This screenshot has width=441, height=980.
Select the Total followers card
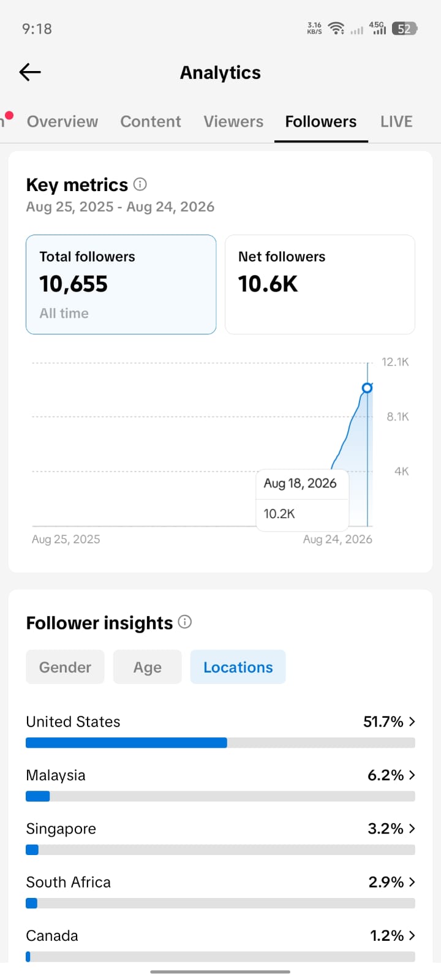121,284
